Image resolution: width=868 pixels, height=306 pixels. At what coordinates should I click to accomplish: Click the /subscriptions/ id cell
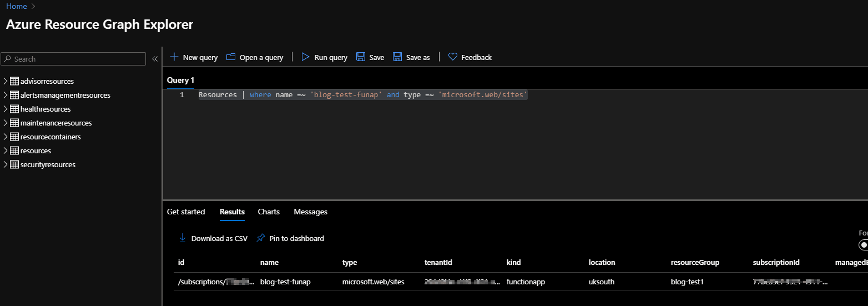pos(216,282)
